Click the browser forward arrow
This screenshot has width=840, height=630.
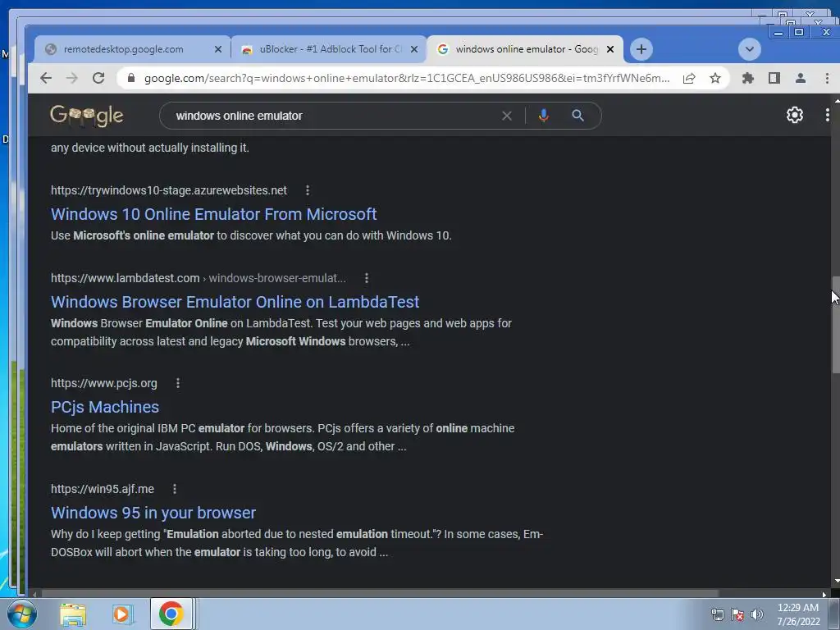(x=72, y=78)
